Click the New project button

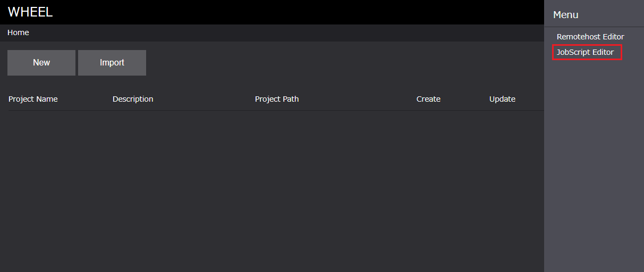(41, 63)
